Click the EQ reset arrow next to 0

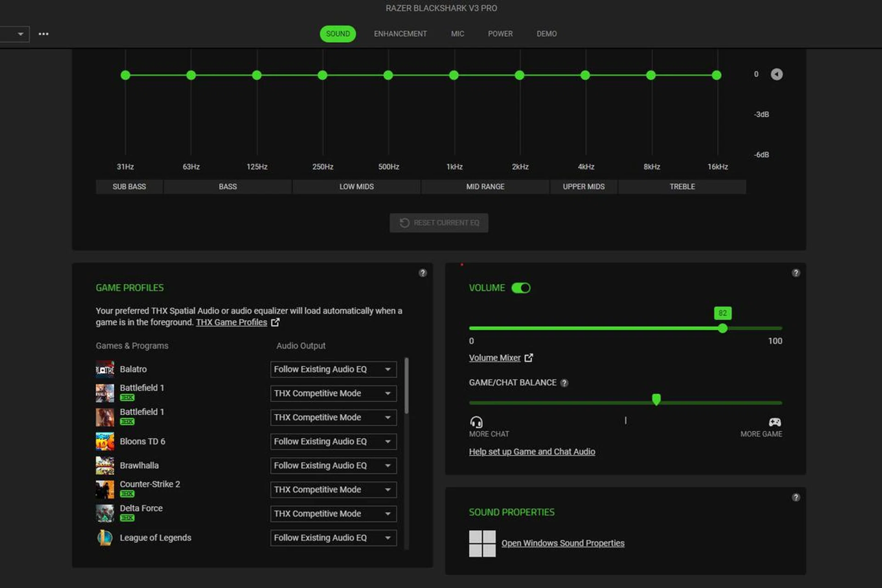pyautogui.click(x=776, y=74)
